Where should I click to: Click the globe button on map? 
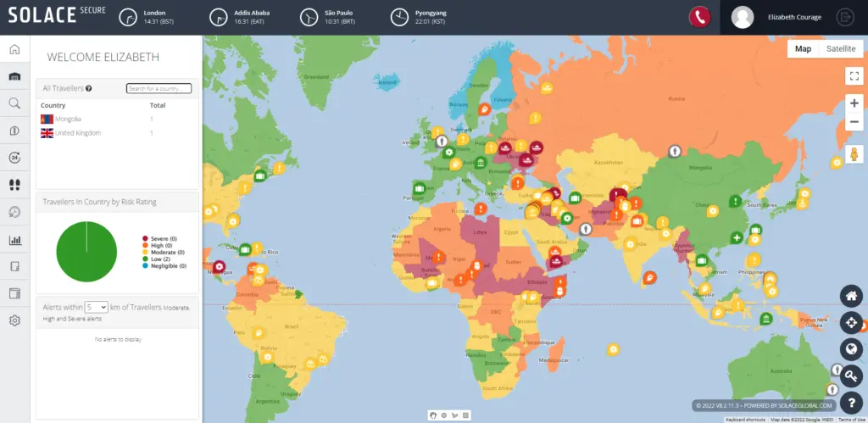click(x=851, y=349)
